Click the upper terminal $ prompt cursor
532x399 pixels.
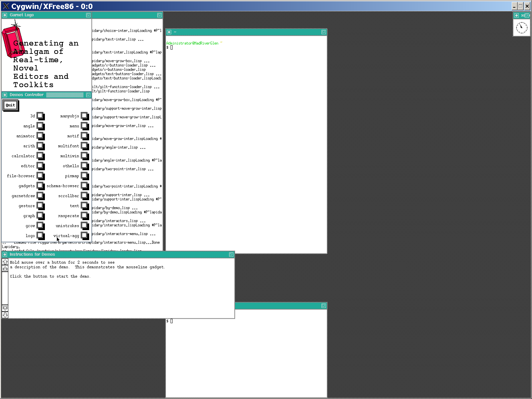[x=172, y=48]
